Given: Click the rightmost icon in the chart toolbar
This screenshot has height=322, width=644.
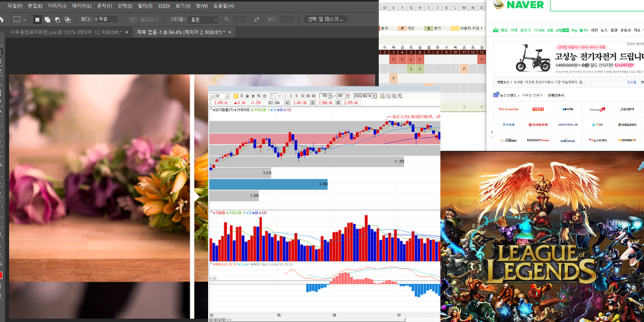Looking at the screenshot, I should [x=400, y=96].
